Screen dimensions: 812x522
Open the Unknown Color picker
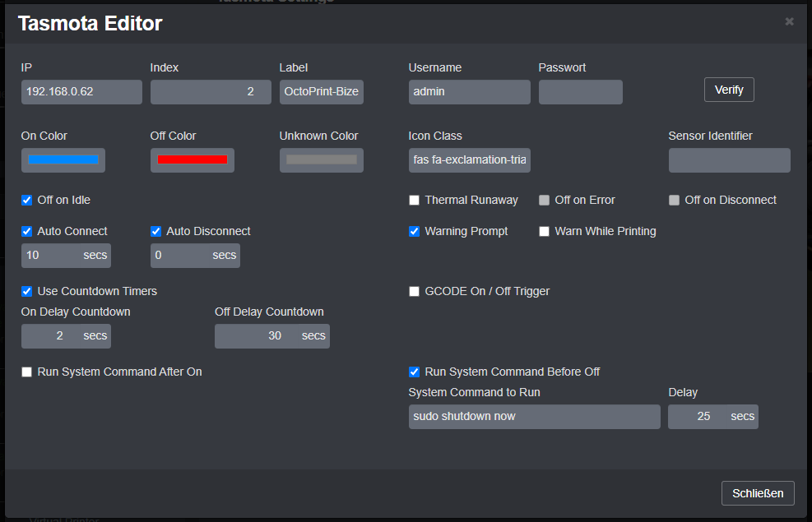click(321, 159)
